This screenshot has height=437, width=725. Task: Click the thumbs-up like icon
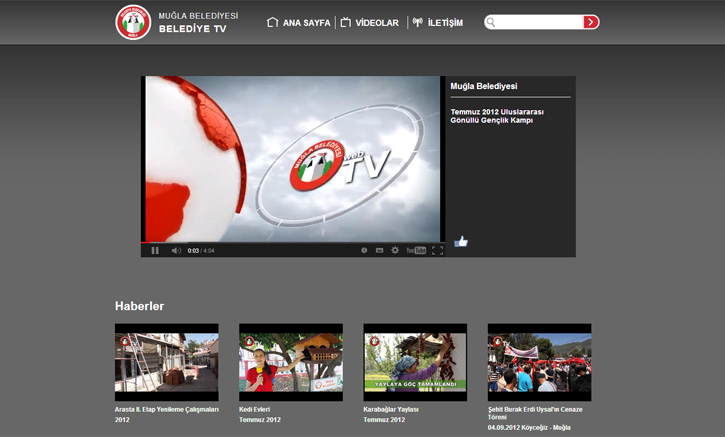pos(461,241)
